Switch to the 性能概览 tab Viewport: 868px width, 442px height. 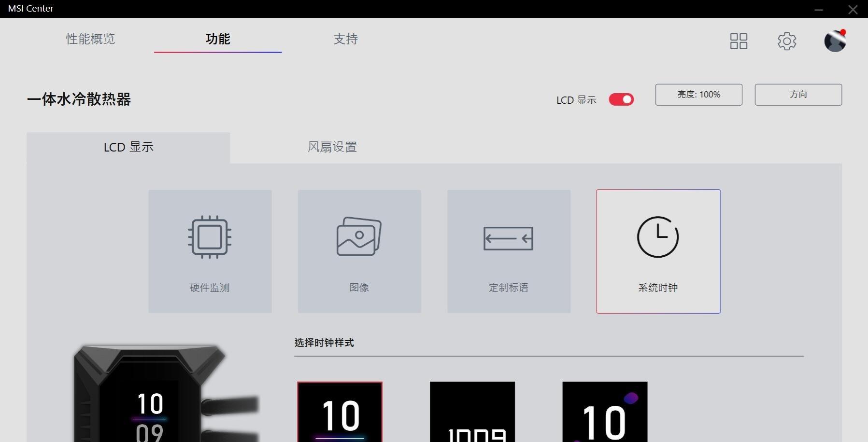[x=90, y=40]
